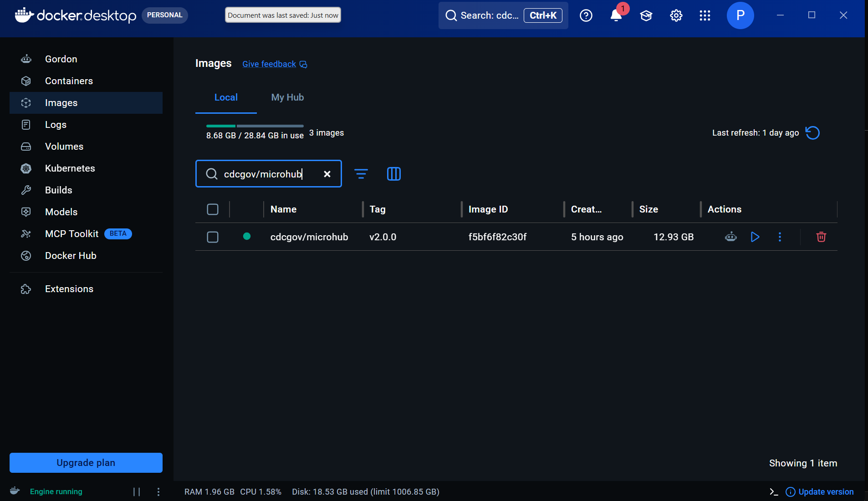Viewport: 868px width, 501px height.
Task: Clear the cdcgov/microhub search text
Action: click(327, 174)
